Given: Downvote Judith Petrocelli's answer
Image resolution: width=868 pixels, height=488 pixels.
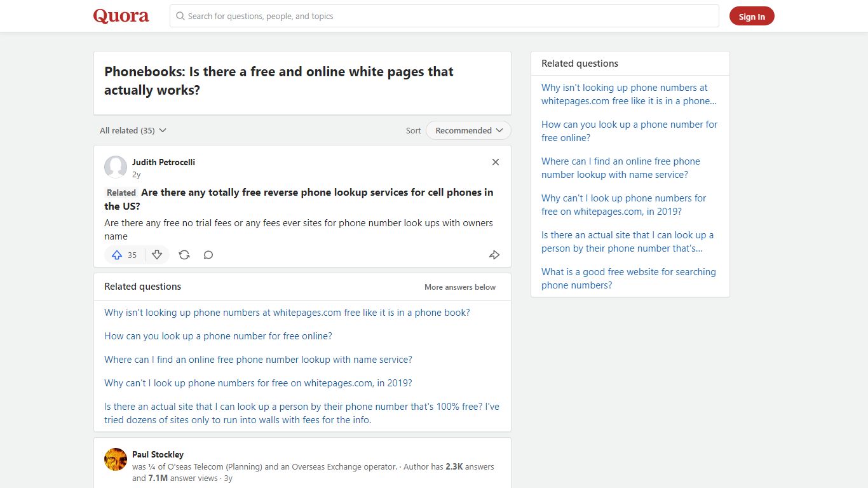Looking at the screenshot, I should (x=157, y=255).
